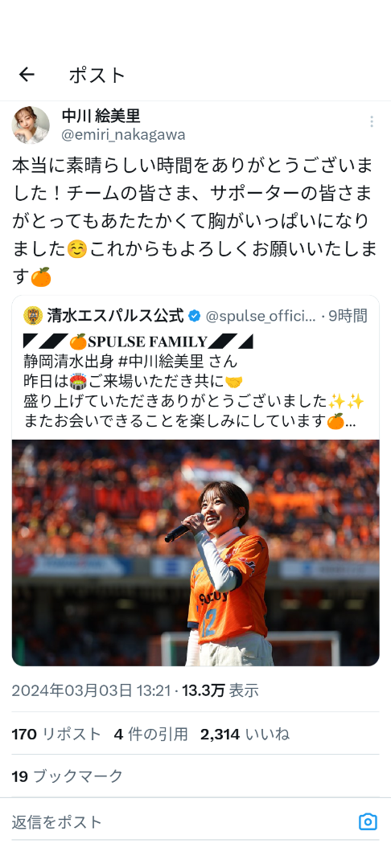The image size is (391, 868).
Task: Click the 13.3万 表示 view count
Action: tap(220, 690)
